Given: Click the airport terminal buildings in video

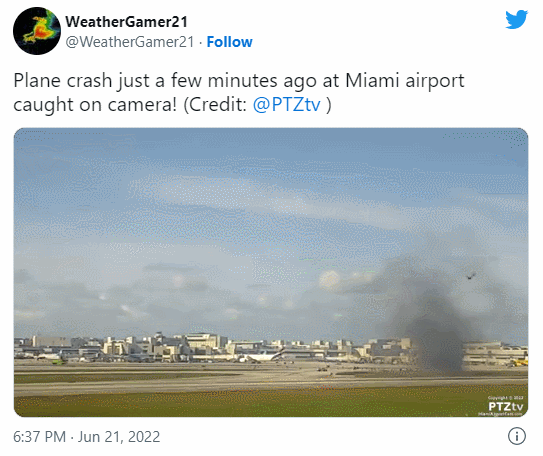Looking at the screenshot, I should click(222, 347).
